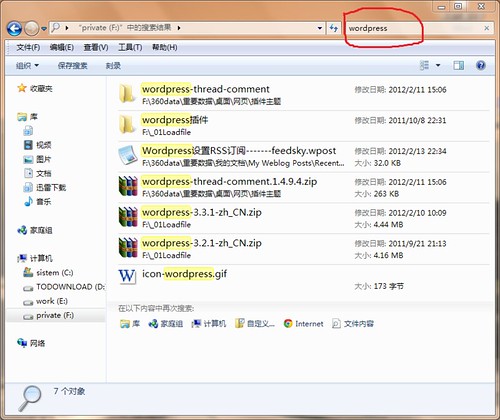Open the 编辑(E) menu
Image resolution: width=500 pixels, height=420 pixels.
[62, 48]
